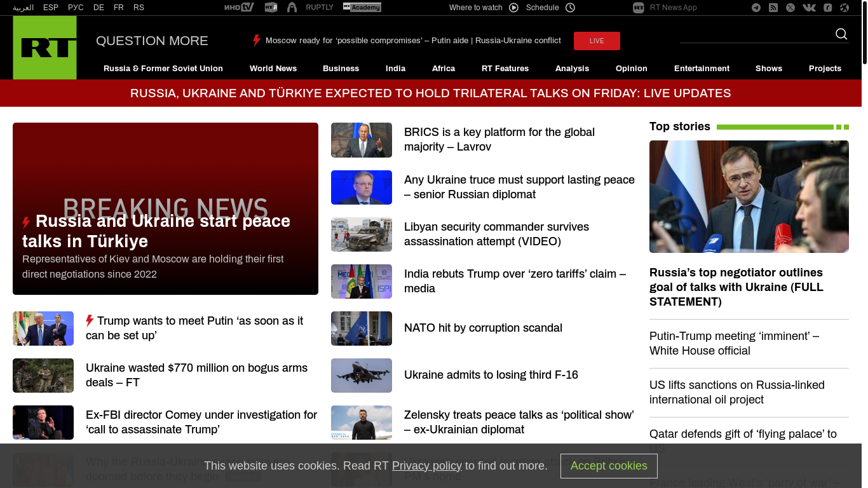The height and width of the screenshot is (488, 868).
Task: Open the Entertainment section
Action: click(702, 69)
